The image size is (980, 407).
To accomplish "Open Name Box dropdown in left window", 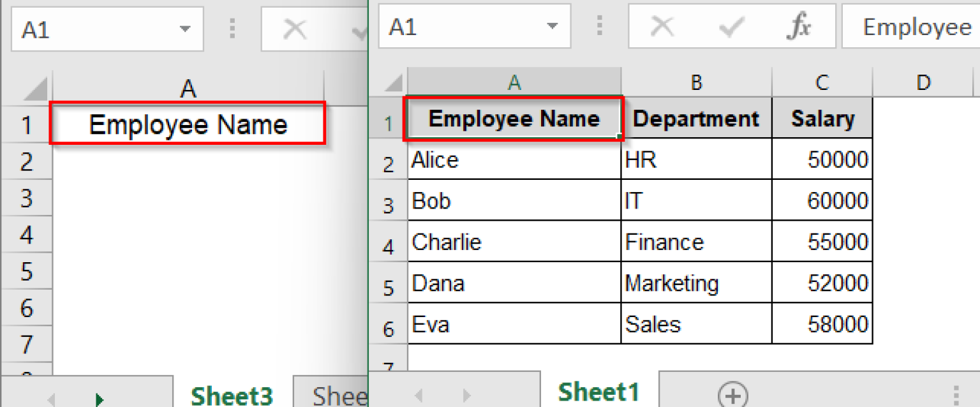I will [185, 29].
